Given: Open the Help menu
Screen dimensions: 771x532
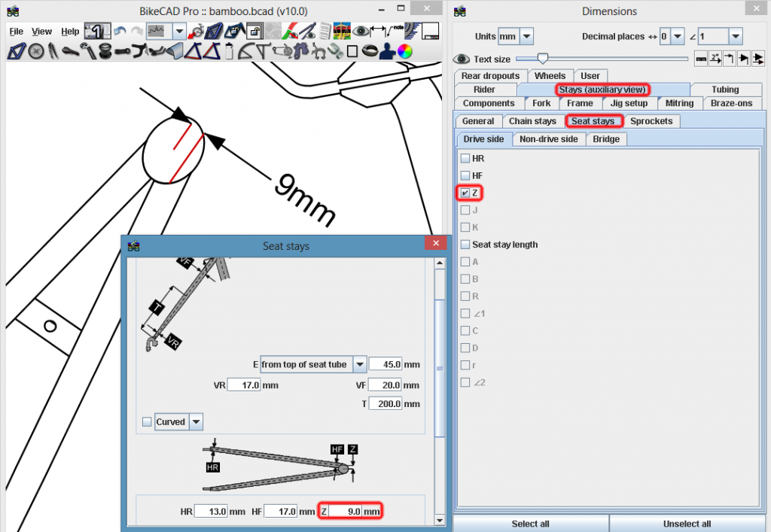Looking at the screenshot, I should click(70, 32).
